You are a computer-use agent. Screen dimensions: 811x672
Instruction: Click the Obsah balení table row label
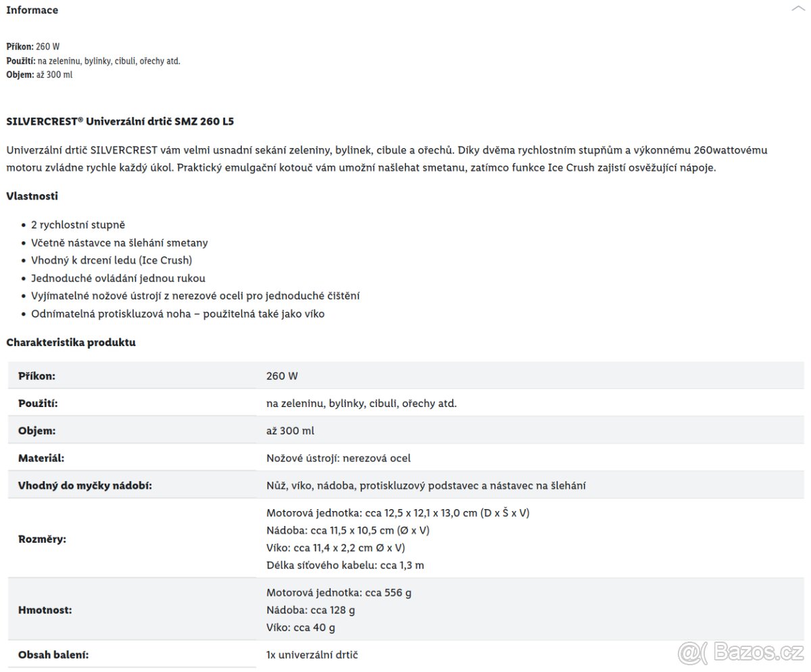pyautogui.click(x=53, y=655)
